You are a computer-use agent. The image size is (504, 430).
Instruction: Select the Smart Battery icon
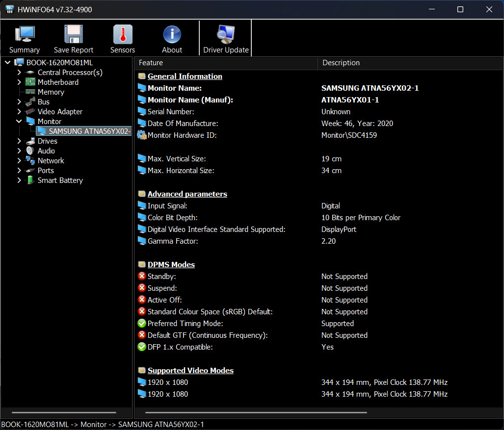click(30, 180)
